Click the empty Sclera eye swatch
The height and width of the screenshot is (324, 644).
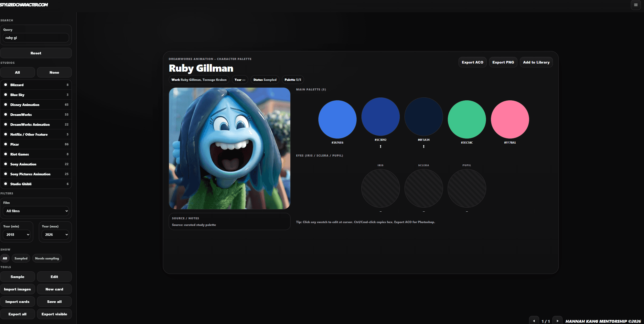coord(423,188)
